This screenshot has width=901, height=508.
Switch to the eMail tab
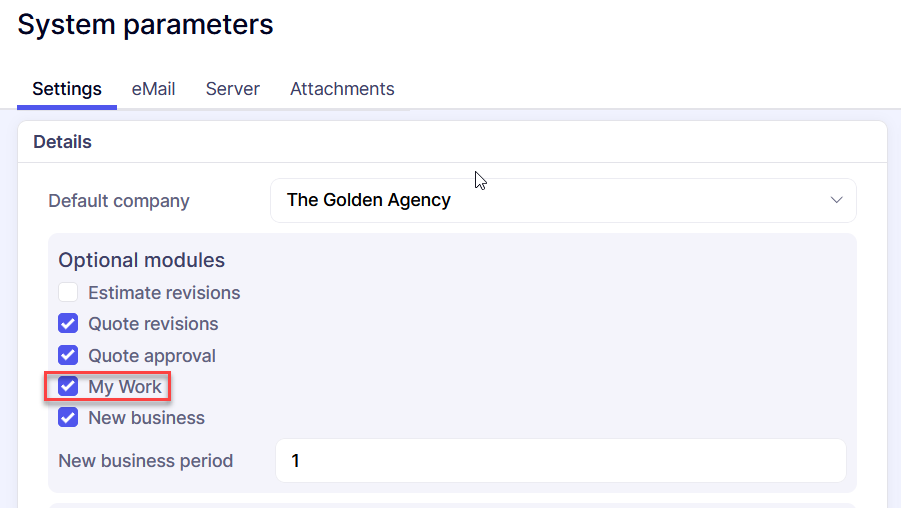point(153,89)
